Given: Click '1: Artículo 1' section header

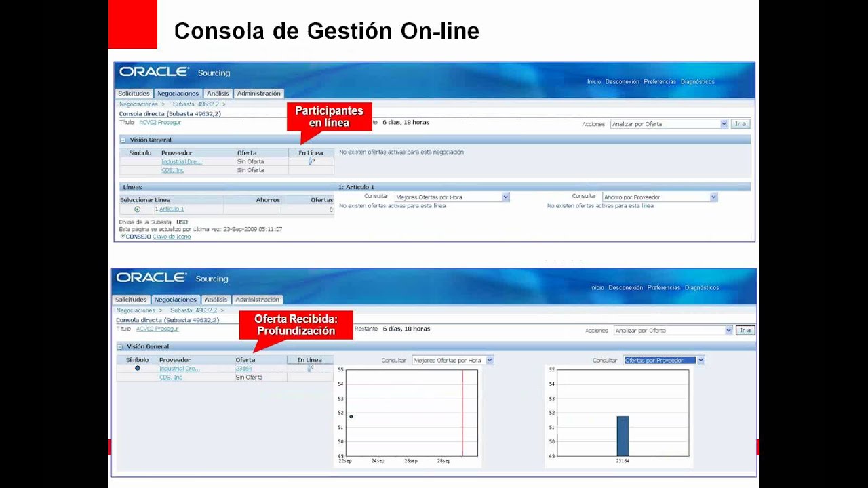Looking at the screenshot, I should click(x=356, y=187).
